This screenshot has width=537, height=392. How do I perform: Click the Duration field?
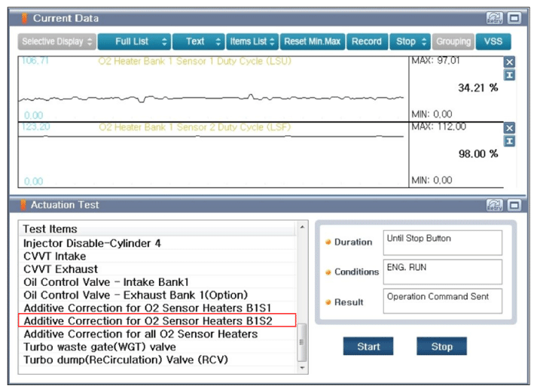click(x=442, y=242)
